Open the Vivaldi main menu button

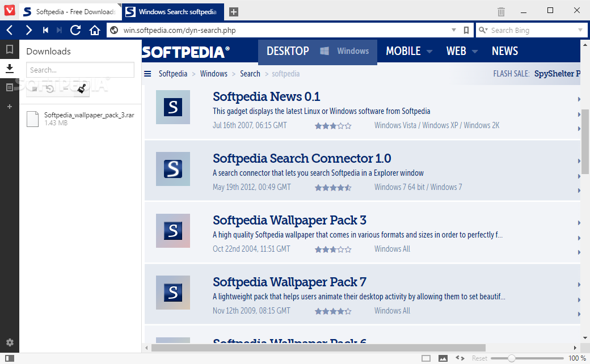10,10
